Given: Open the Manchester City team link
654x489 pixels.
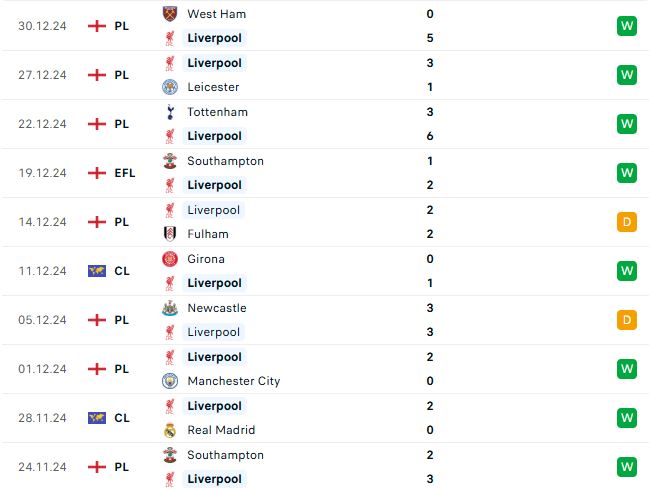Looking at the screenshot, I should click(234, 381).
